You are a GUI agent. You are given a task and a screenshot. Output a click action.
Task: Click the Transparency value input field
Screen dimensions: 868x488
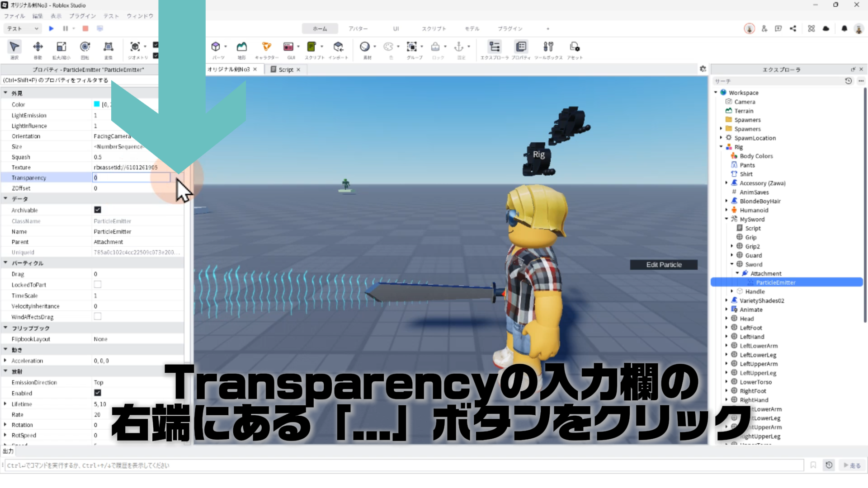(x=131, y=178)
